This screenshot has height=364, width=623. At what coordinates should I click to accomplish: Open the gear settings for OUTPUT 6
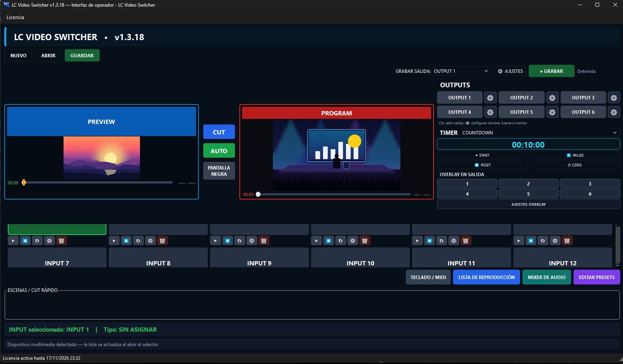pos(614,112)
